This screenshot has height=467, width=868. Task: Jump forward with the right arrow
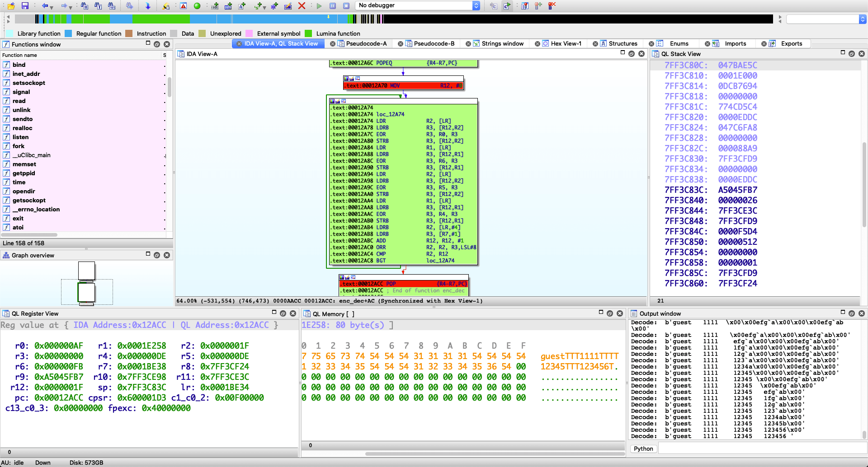coord(64,6)
